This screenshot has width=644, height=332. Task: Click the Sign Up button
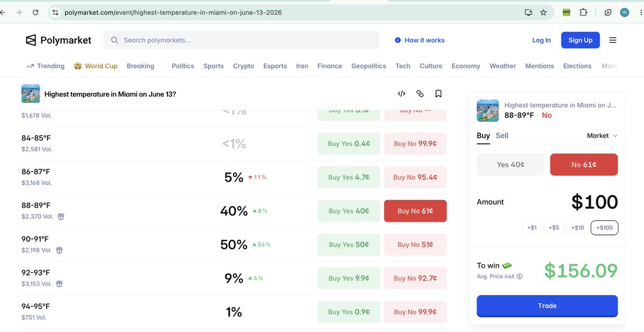coord(581,40)
